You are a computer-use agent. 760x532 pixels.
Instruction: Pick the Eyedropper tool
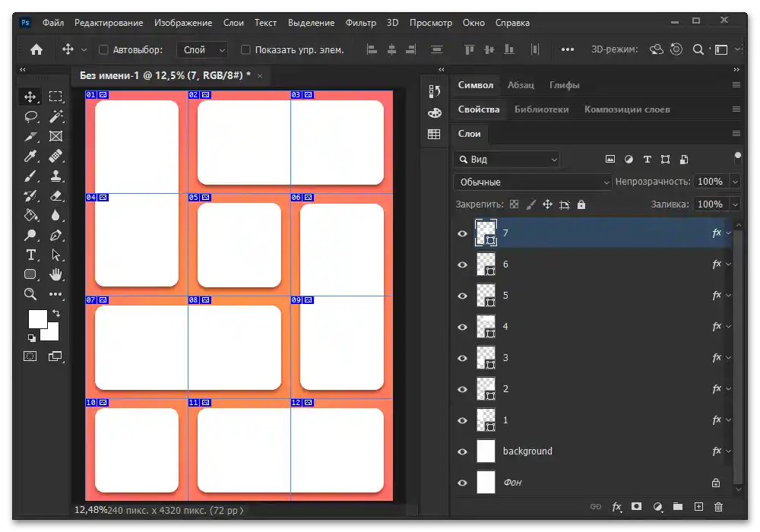[30, 156]
